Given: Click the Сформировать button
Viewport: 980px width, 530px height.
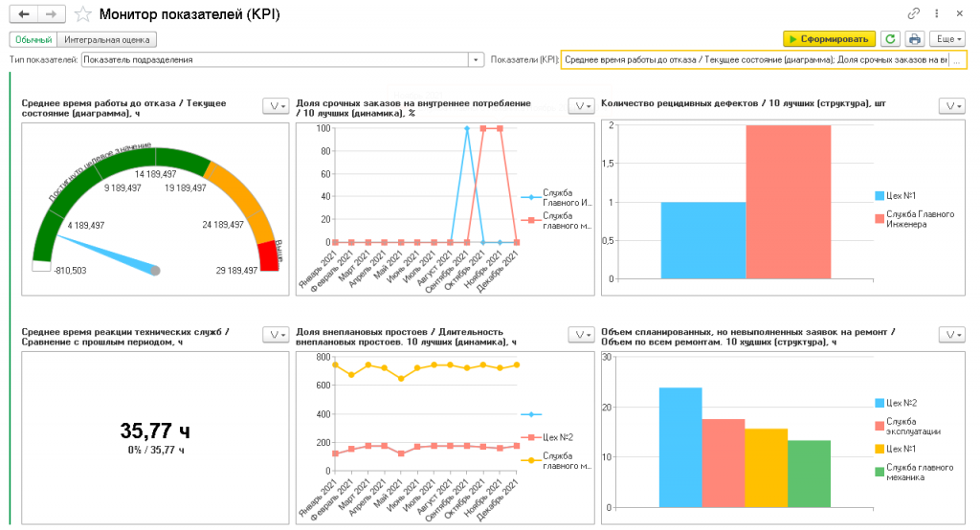Looking at the screenshot, I should pyautogui.click(x=829, y=39).
